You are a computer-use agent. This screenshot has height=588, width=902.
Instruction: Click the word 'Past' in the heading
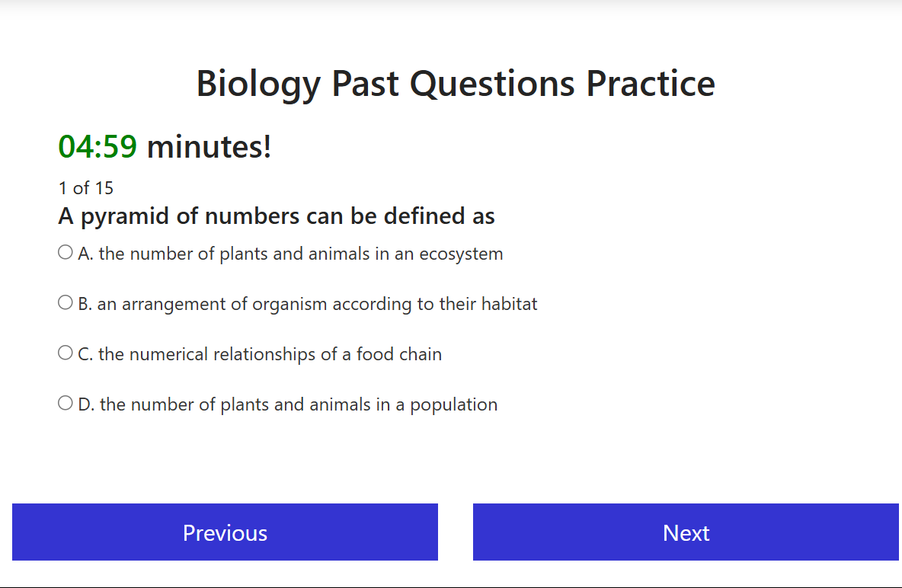point(365,84)
